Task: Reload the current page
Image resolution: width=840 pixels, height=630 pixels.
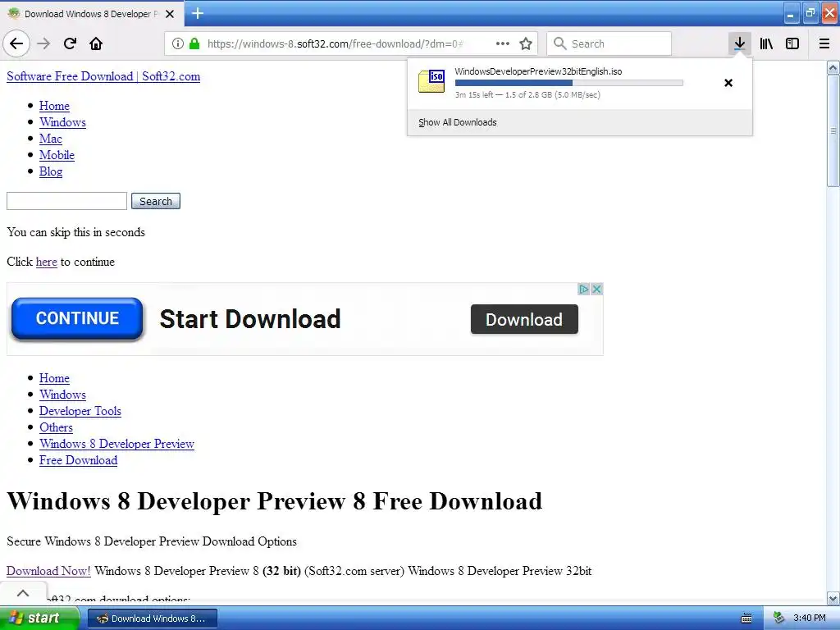Action: point(70,43)
